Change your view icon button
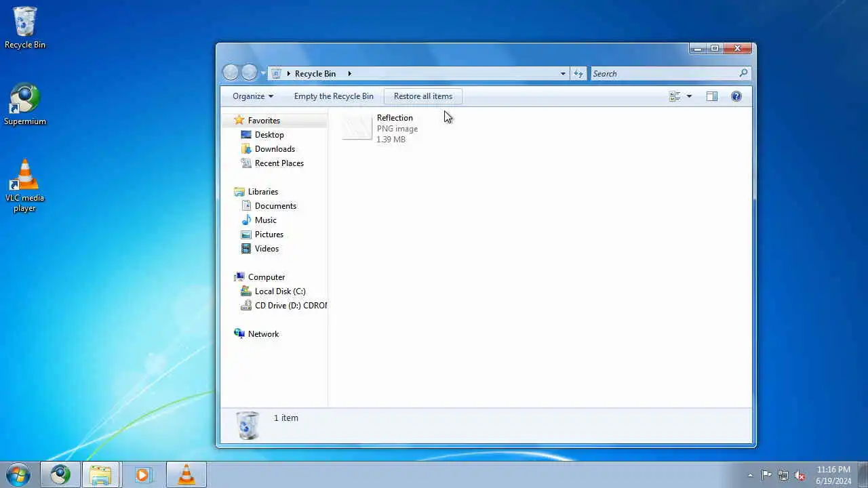This screenshot has width=868, height=488. point(675,96)
